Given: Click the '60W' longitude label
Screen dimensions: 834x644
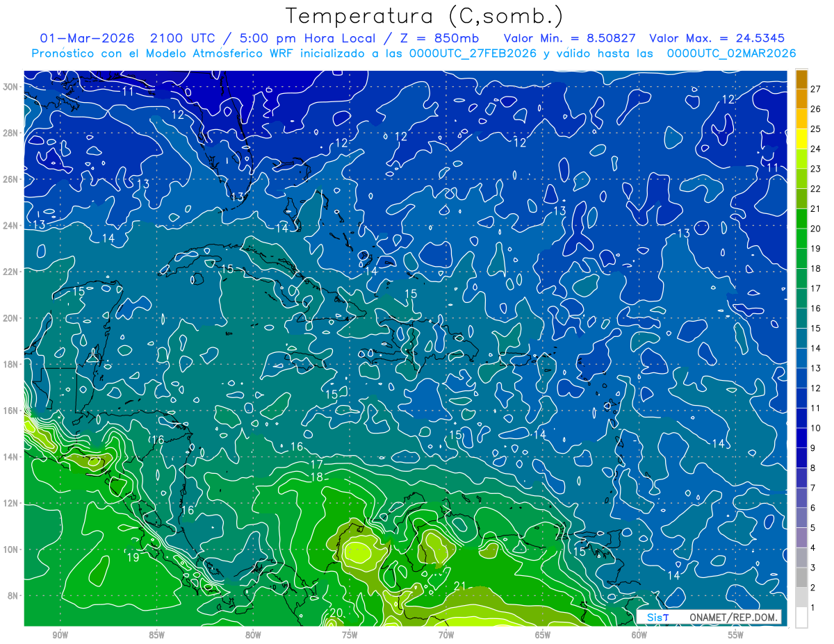Looking at the screenshot, I should point(639,635).
